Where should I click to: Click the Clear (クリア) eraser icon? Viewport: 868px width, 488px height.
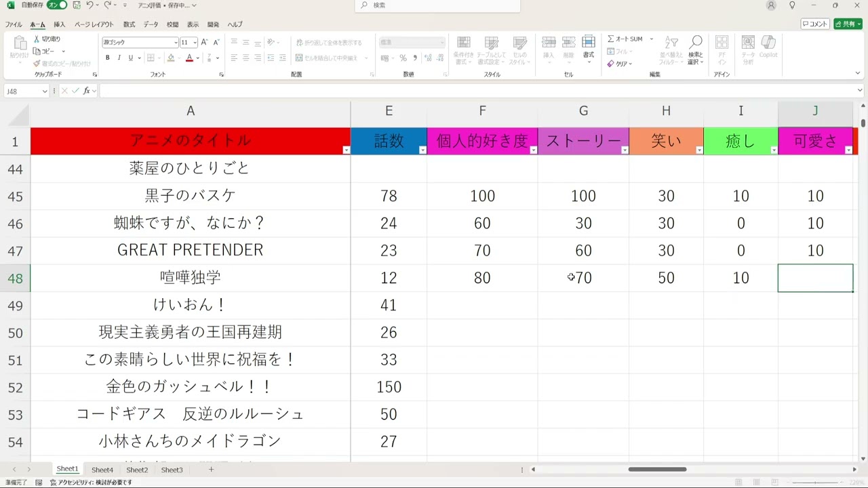pos(611,64)
